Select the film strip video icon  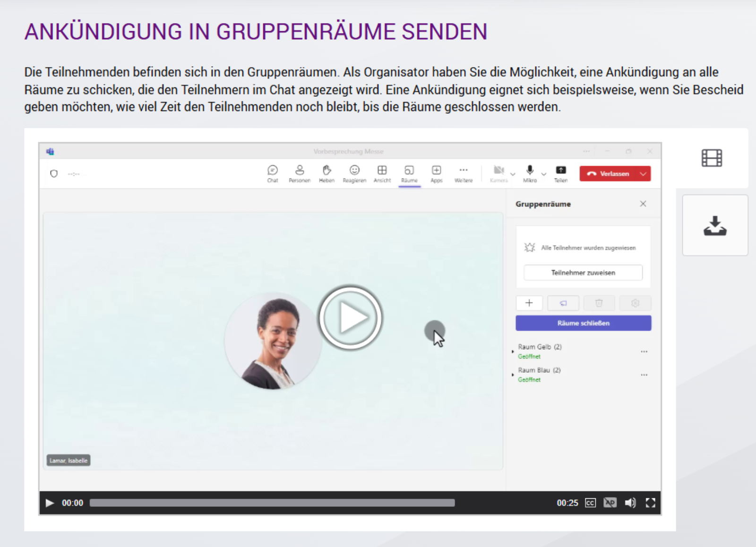pos(712,158)
